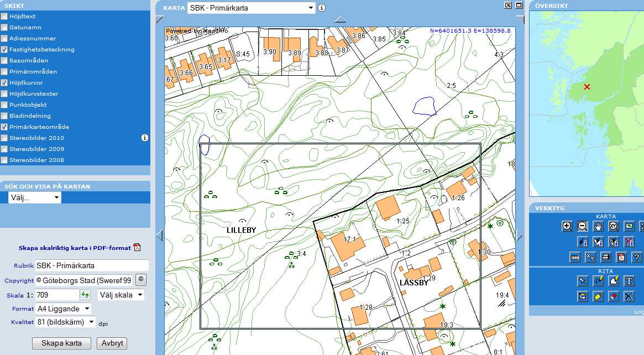Click the LILLEBY label on the map
644x355 pixels.
click(x=242, y=230)
